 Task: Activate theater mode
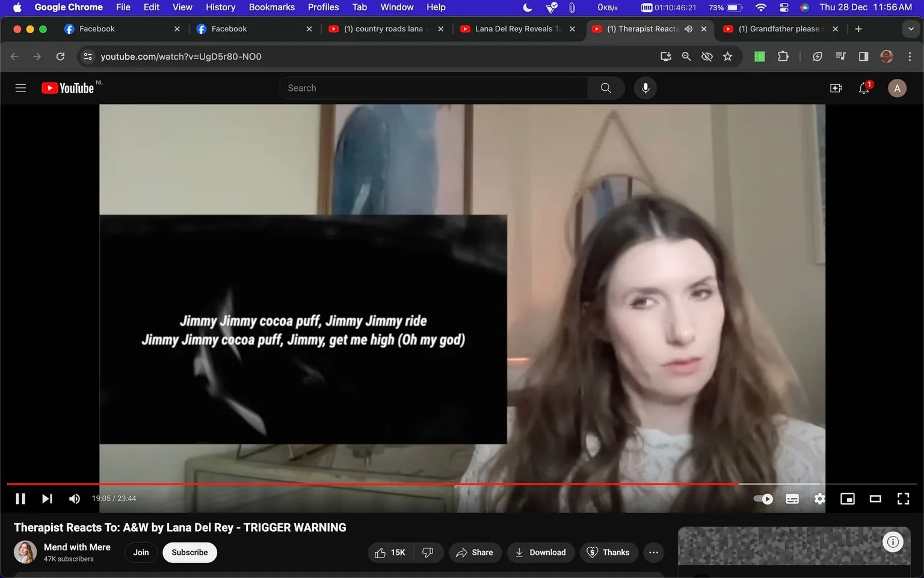tap(875, 499)
